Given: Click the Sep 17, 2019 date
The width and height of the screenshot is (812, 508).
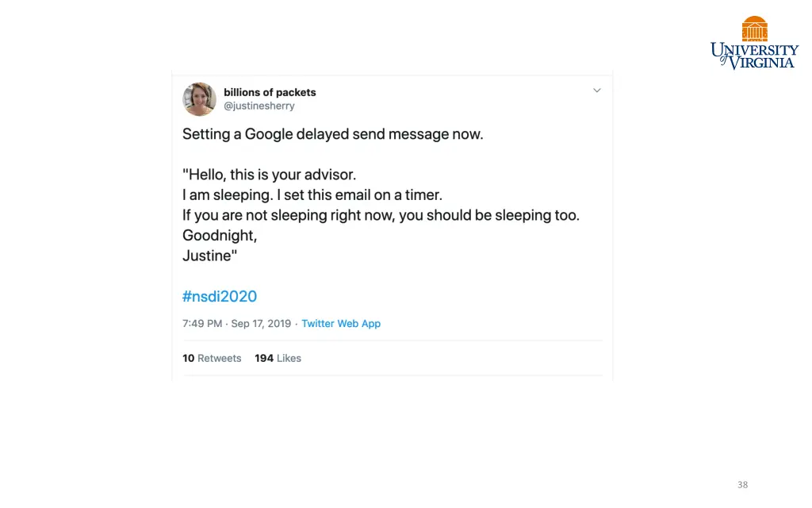Looking at the screenshot, I should 261,324.
